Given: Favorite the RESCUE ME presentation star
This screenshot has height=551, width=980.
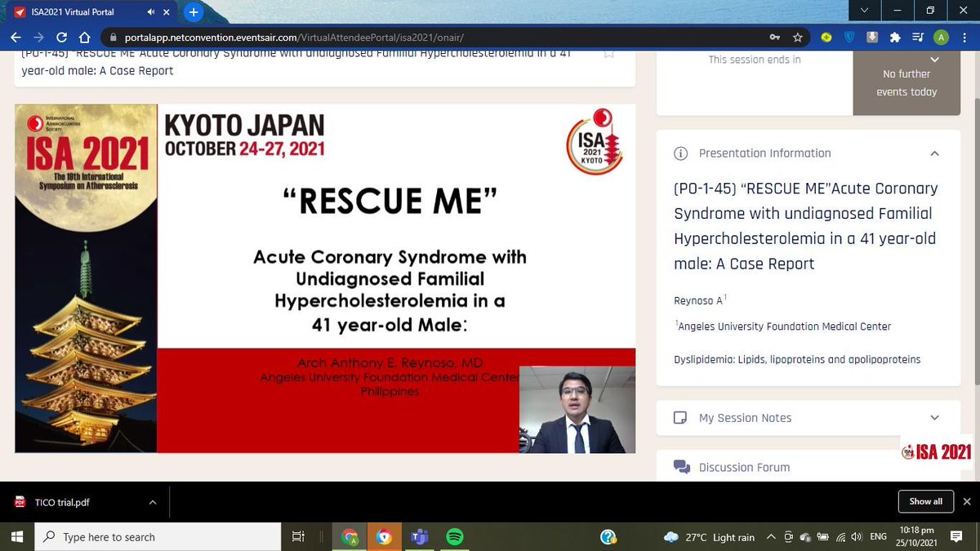Looking at the screenshot, I should pos(608,54).
